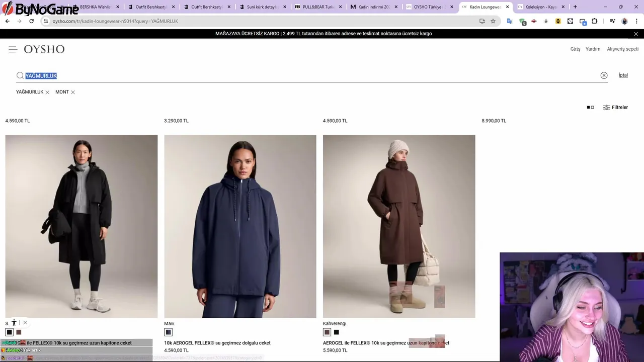Select brown swatch for Kahverengi coat
Image resolution: width=644 pixels, height=362 pixels.
(x=327, y=332)
